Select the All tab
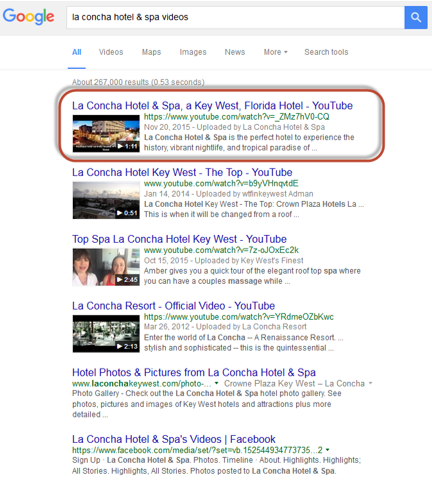This screenshot has height=486, width=432. (77, 52)
